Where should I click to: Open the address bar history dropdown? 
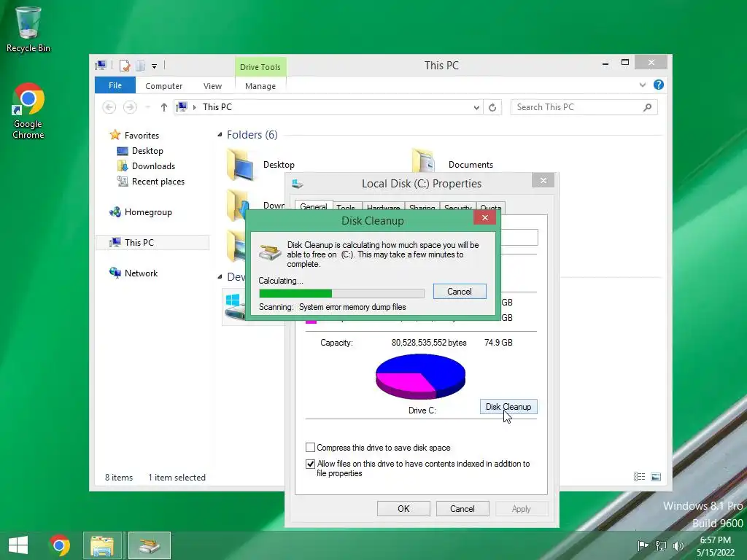pos(476,108)
